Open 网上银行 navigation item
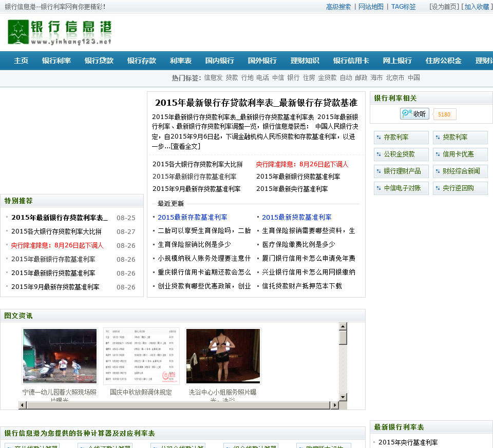493x448 pixels. 397,61
